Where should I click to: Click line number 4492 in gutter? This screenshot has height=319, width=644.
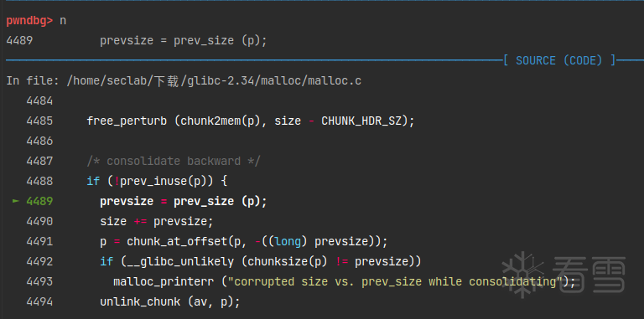point(39,261)
